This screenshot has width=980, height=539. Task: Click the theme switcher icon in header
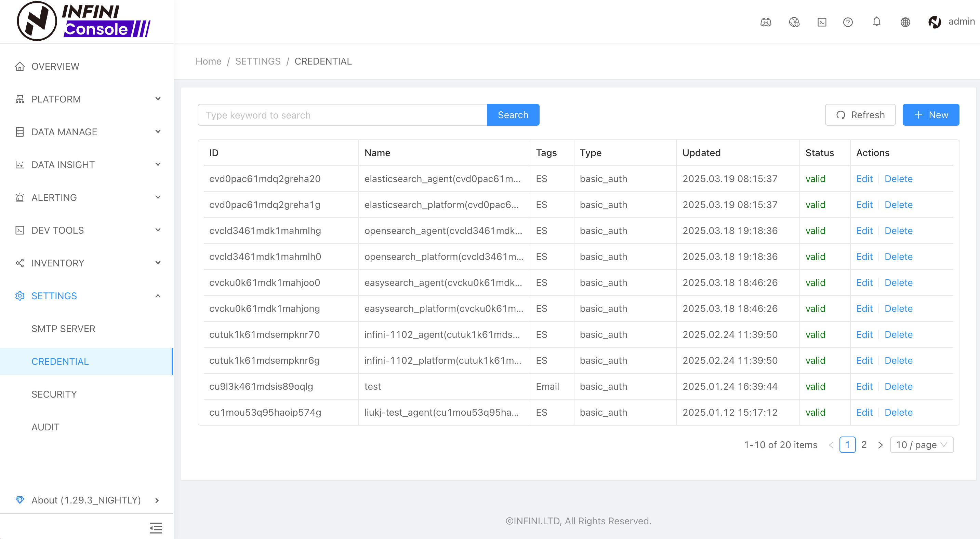(794, 22)
